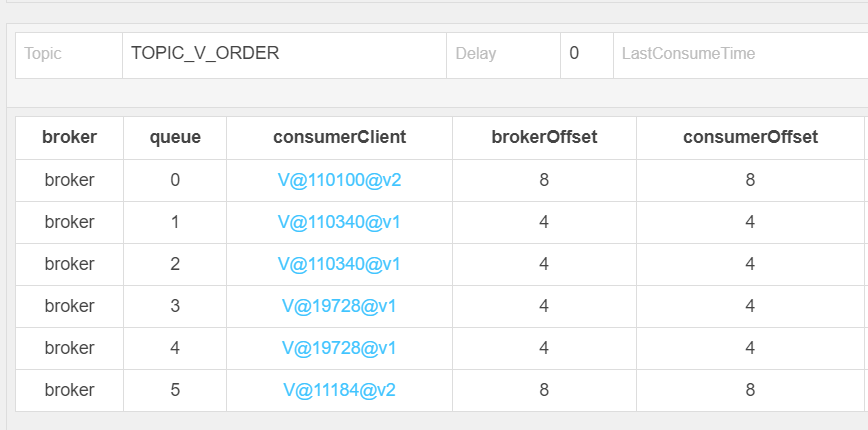Viewport: 868px width, 430px height.
Task: Click the Delay value 0 cell
Action: click(587, 55)
